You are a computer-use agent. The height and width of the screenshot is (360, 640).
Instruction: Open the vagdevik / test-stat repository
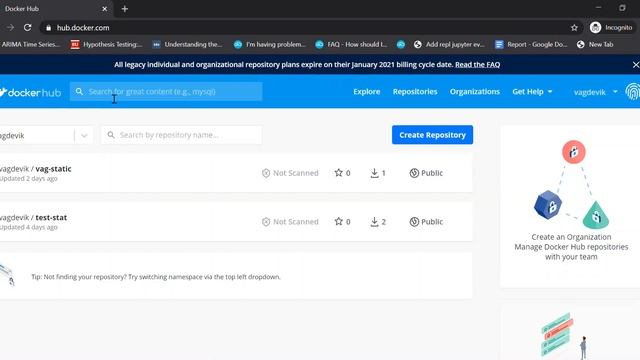tap(33, 217)
